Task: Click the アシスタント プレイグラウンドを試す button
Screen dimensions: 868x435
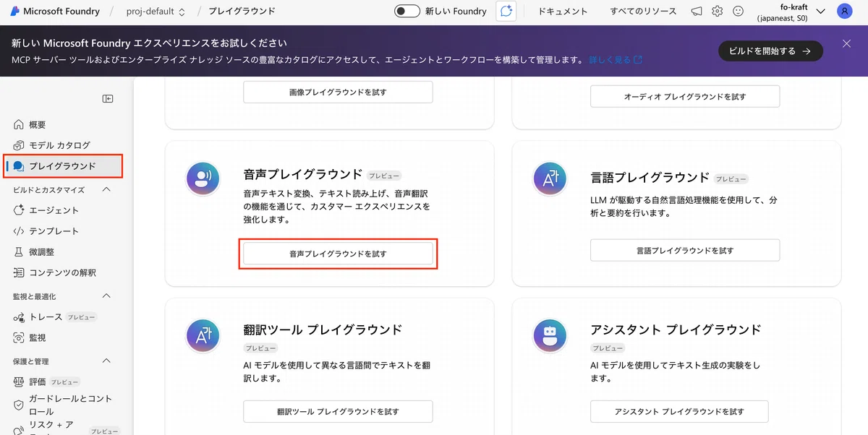Action: coord(679,411)
